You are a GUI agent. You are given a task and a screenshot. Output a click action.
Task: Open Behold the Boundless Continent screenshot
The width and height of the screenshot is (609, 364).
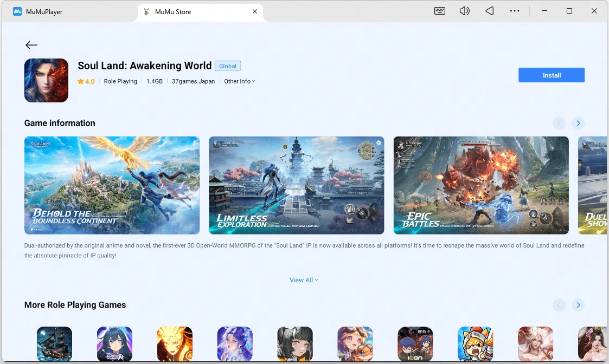pos(112,185)
